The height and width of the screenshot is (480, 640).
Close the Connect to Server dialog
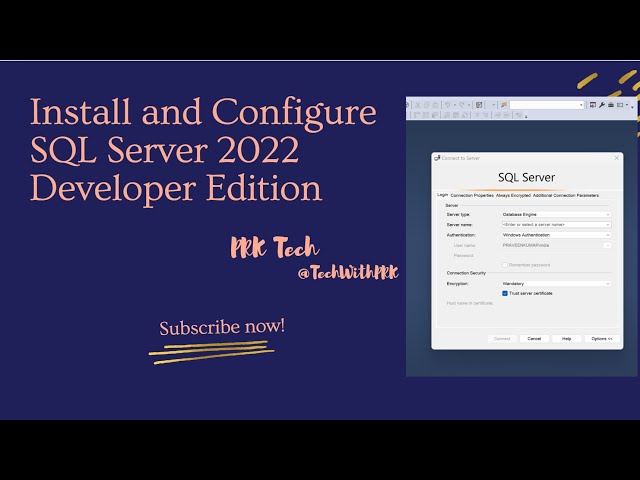616,158
